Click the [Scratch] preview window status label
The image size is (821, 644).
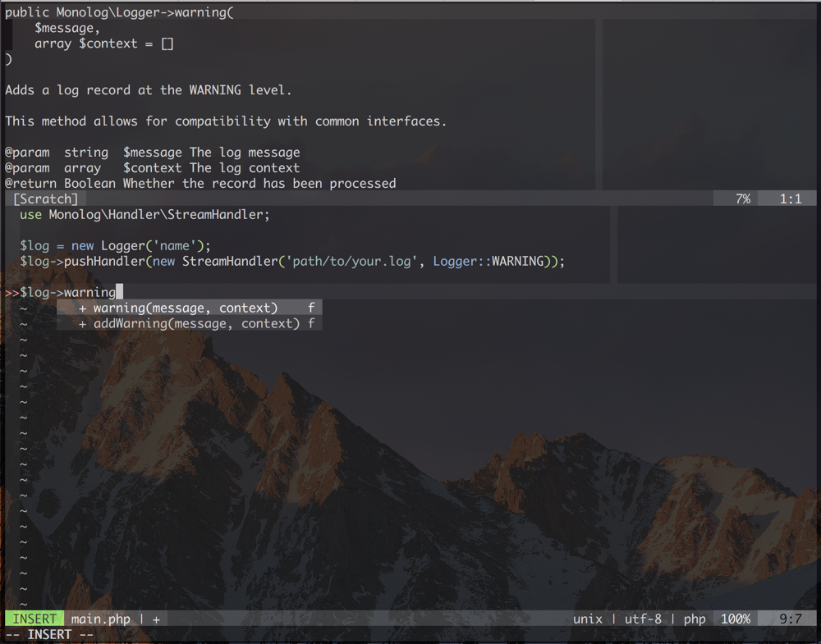tap(46, 199)
